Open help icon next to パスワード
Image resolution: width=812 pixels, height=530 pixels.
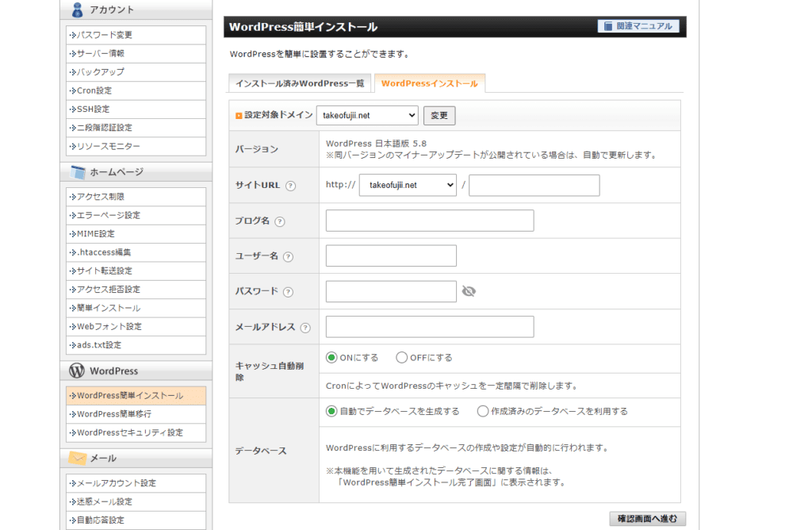[x=289, y=292]
